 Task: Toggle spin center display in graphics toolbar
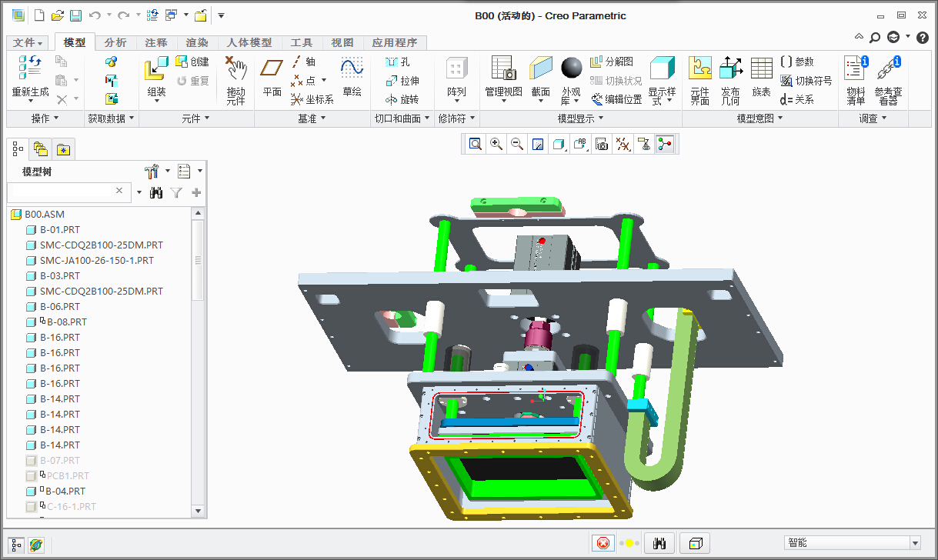coord(665,144)
